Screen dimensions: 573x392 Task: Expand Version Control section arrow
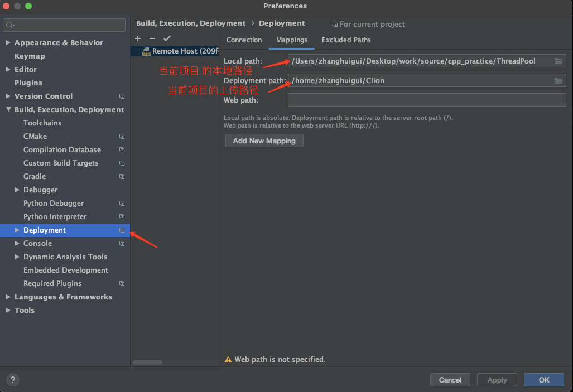(8, 96)
